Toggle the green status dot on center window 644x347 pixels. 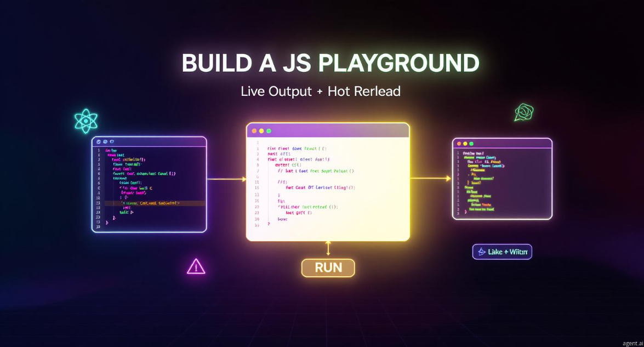pyautogui.click(x=269, y=130)
